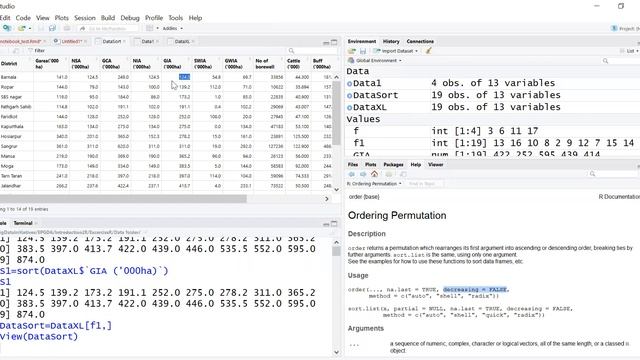This screenshot has width=640, height=360.
Task: Open the R: Ordering Permutation topic dropdown
Action: (x=374, y=184)
